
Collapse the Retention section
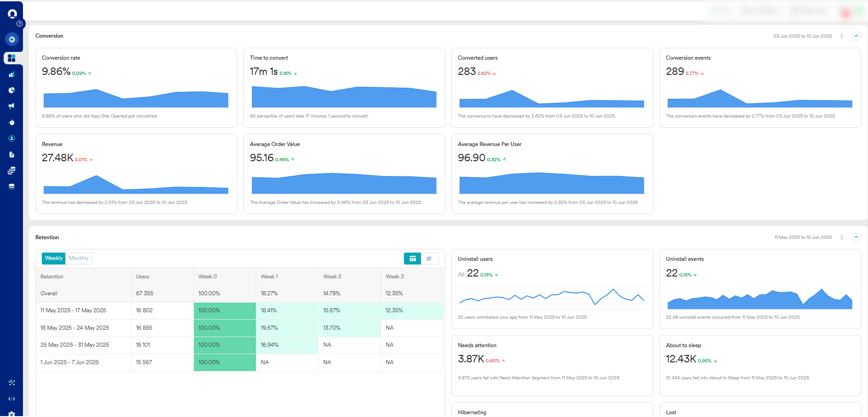click(856, 237)
